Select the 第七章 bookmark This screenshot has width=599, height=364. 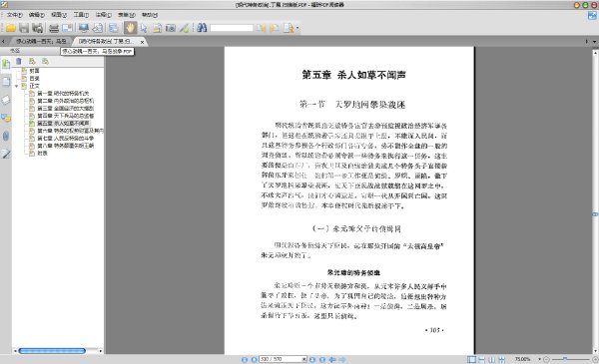(x=65, y=139)
